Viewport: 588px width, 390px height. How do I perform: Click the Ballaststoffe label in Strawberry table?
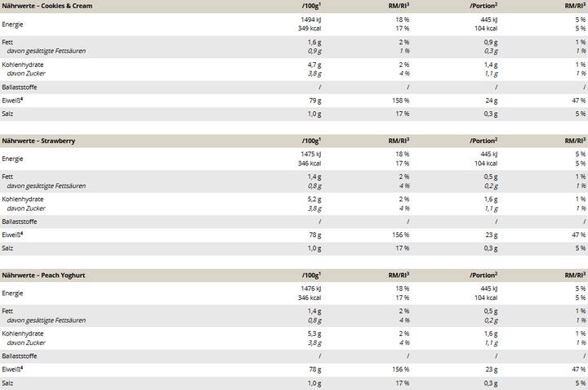point(20,222)
